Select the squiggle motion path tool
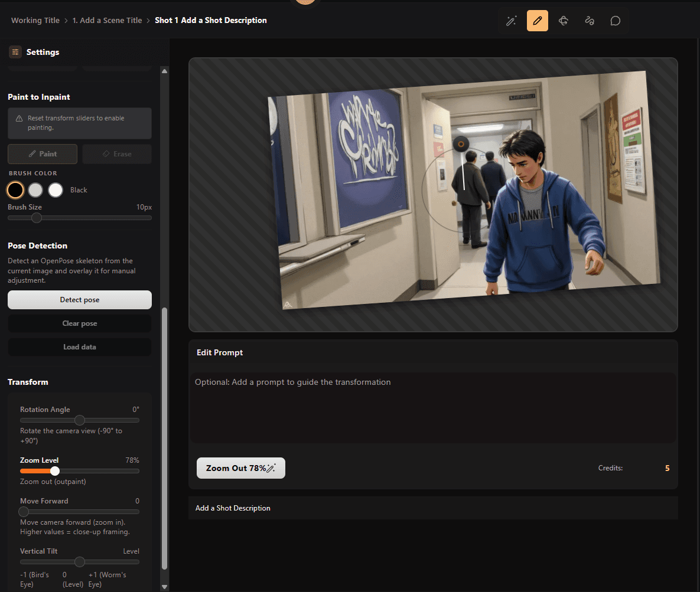The width and height of the screenshot is (700, 592). coord(589,21)
